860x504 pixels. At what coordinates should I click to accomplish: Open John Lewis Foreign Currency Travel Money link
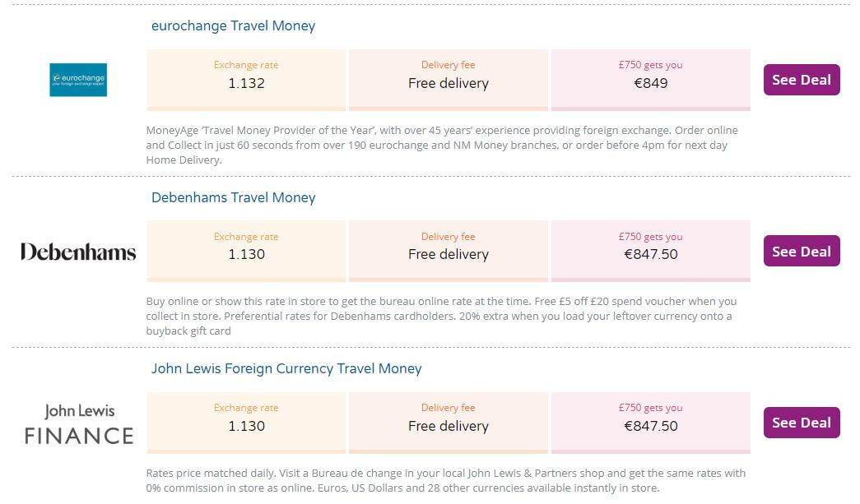[x=286, y=368]
